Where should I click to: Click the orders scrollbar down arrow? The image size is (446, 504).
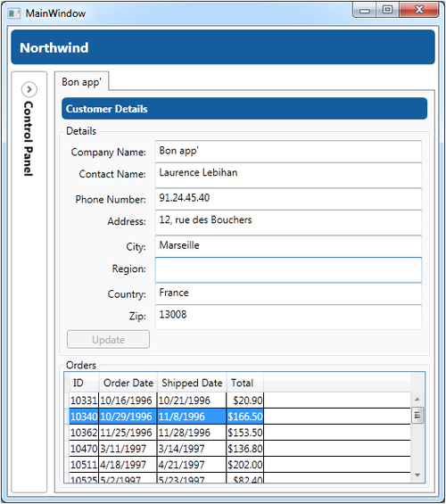[x=417, y=475]
